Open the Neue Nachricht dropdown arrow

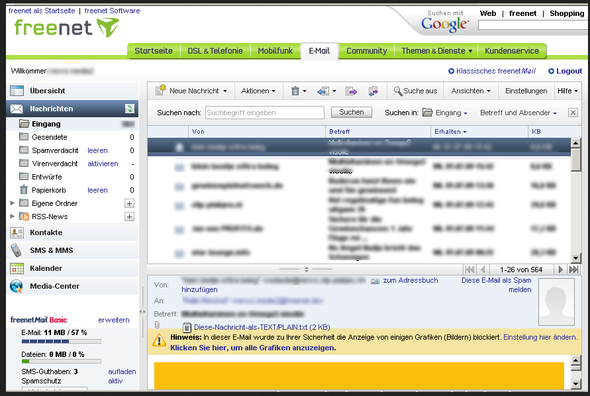[x=225, y=91]
